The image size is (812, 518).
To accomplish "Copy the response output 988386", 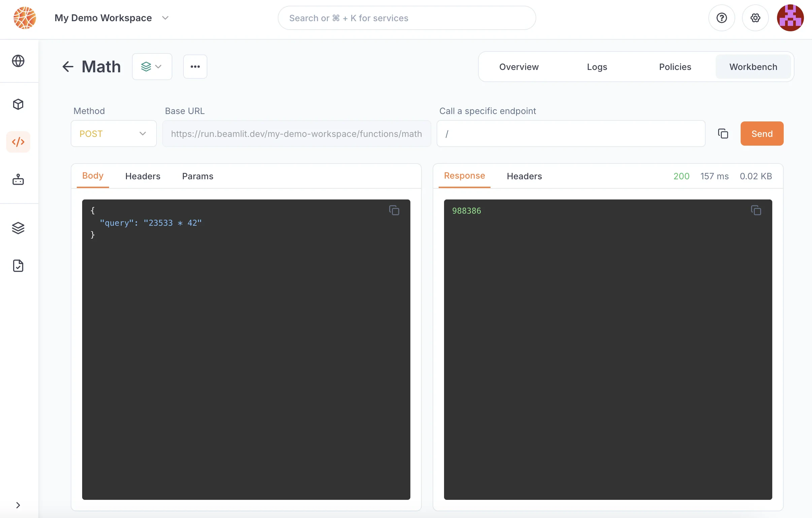I will click(x=756, y=210).
